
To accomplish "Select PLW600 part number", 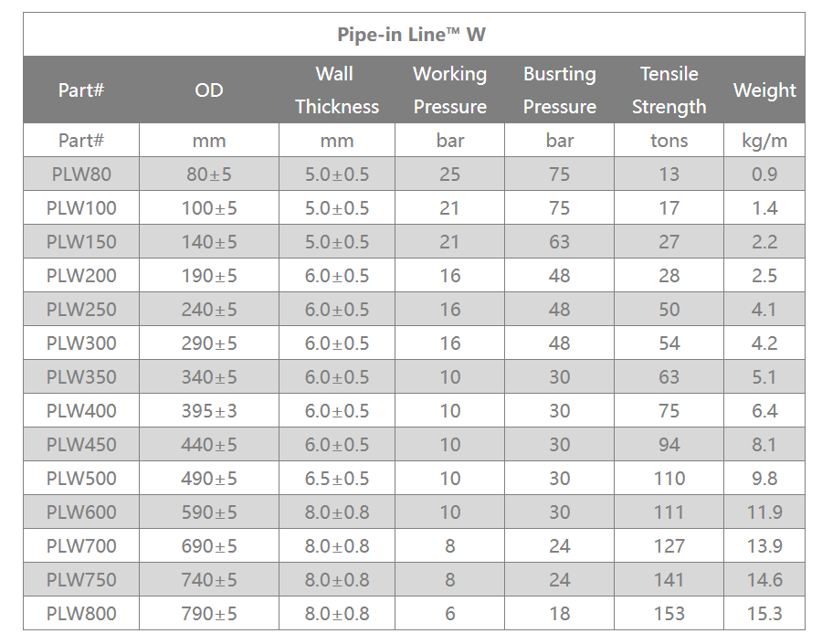I will tap(81, 512).
